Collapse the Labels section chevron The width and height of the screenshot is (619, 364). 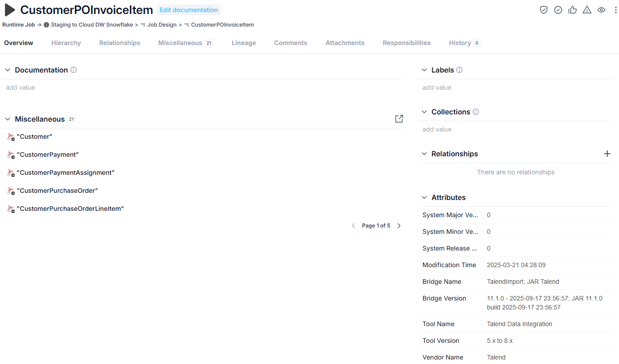424,70
